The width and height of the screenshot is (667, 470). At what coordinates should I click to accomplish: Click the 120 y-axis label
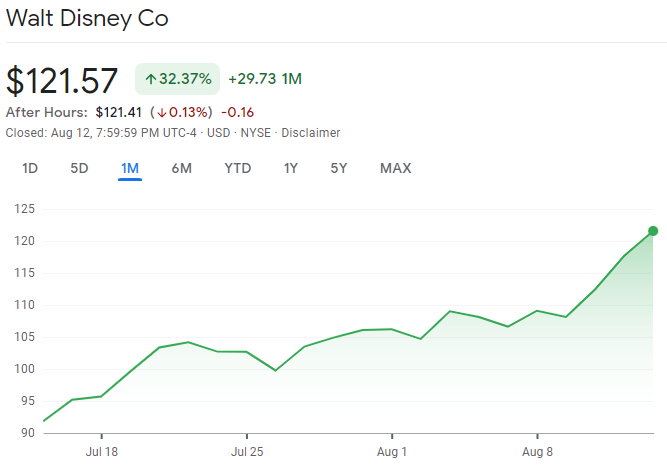click(24, 241)
